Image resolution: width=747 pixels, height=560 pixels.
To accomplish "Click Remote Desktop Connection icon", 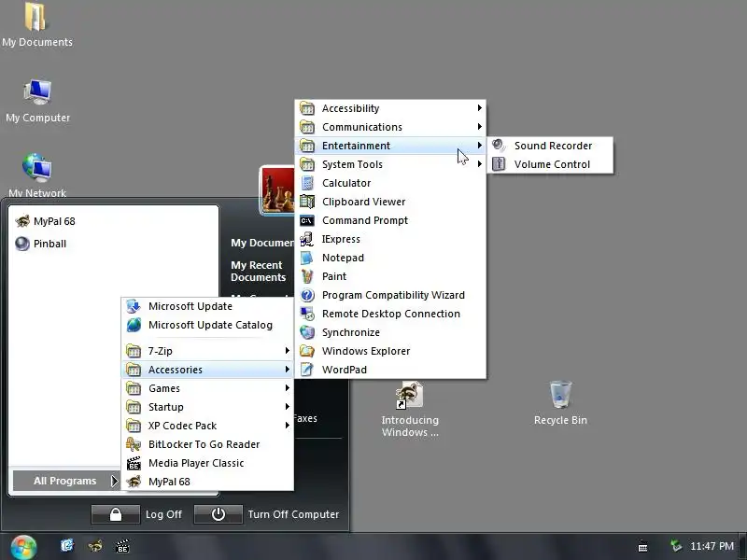I will click(x=307, y=314).
